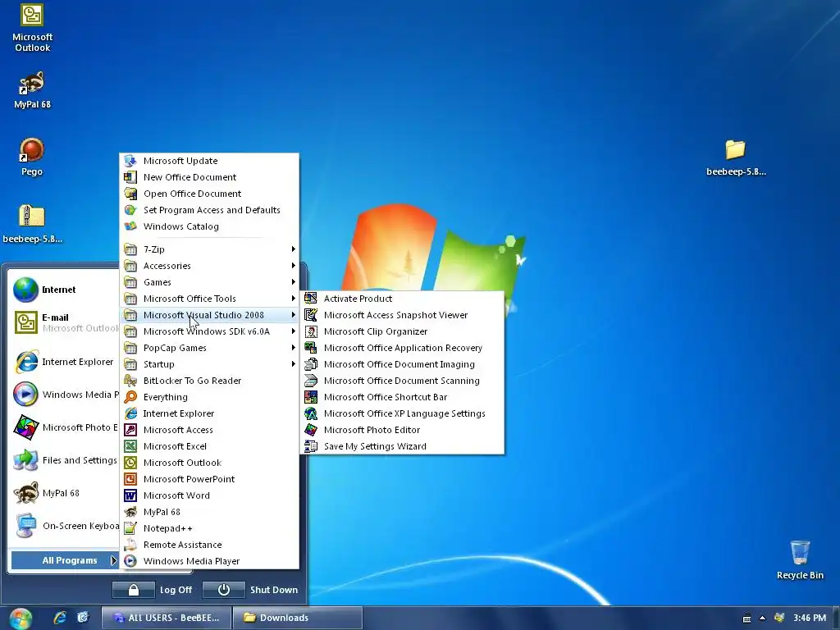The height and width of the screenshot is (630, 840).
Task: Expand the Accessories submenu arrow
Action: coord(293,266)
